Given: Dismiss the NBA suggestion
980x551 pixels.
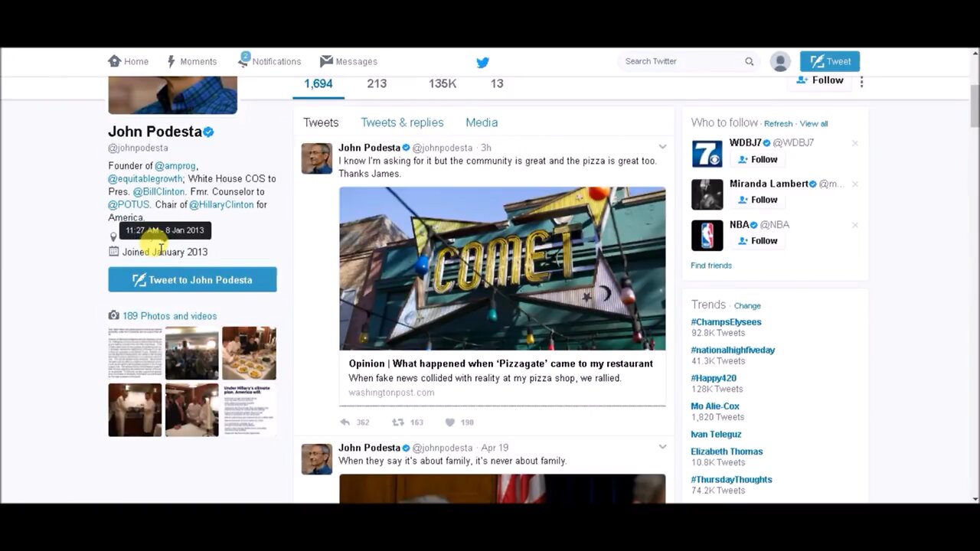Looking at the screenshot, I should coord(855,225).
